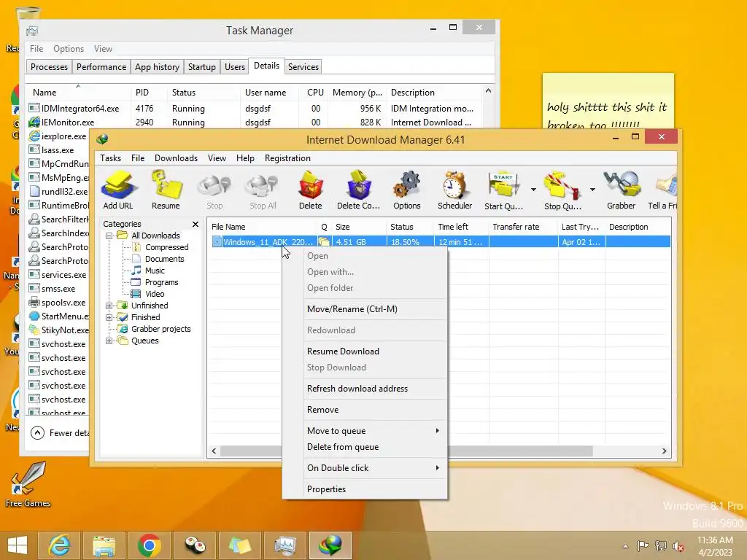The height and width of the screenshot is (560, 747).
Task: Click left arrow of IDM horizontal scrollbar
Action: pos(214,451)
